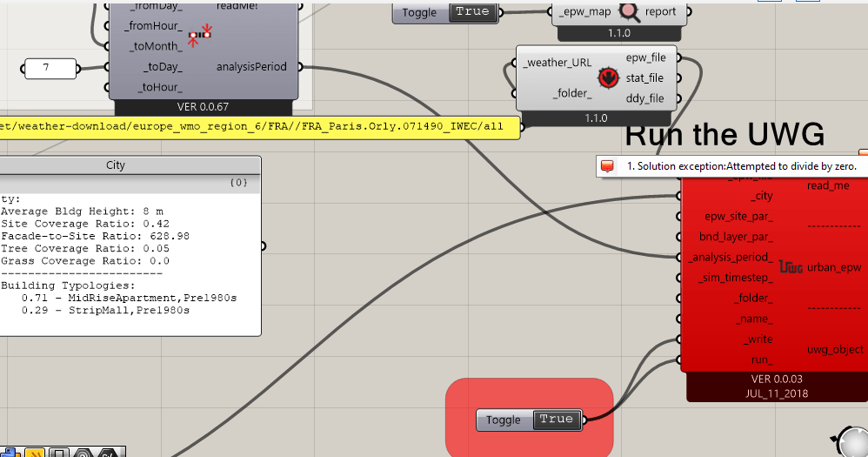Click the _toMonth_ input
868x457 pixels.
pos(156,46)
